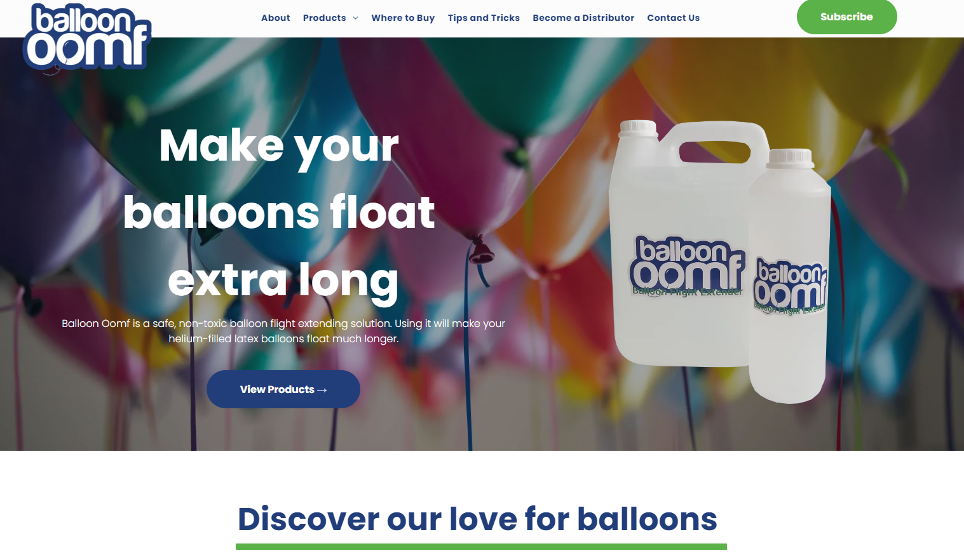Image resolution: width=964 pixels, height=560 pixels.
Task: Expand the Products dropdown chevron
Action: tap(355, 18)
